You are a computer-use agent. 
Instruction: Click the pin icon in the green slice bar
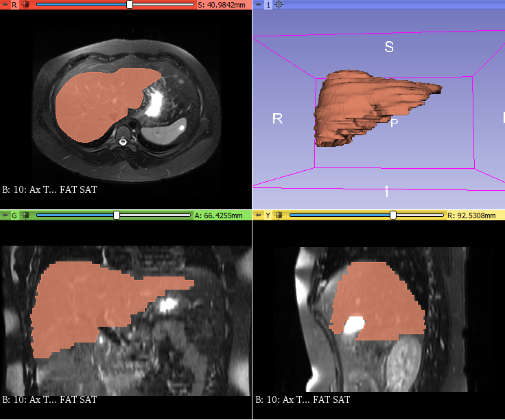[5, 215]
